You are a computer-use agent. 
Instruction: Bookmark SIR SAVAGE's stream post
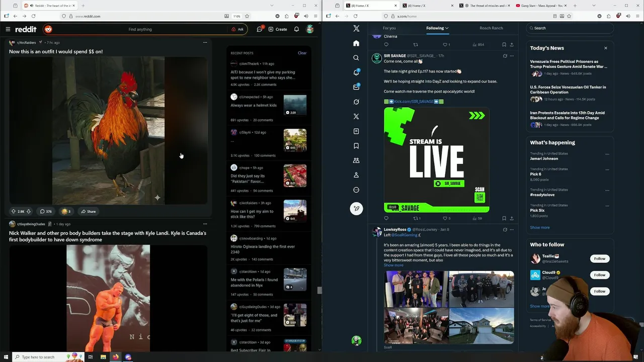504,218
